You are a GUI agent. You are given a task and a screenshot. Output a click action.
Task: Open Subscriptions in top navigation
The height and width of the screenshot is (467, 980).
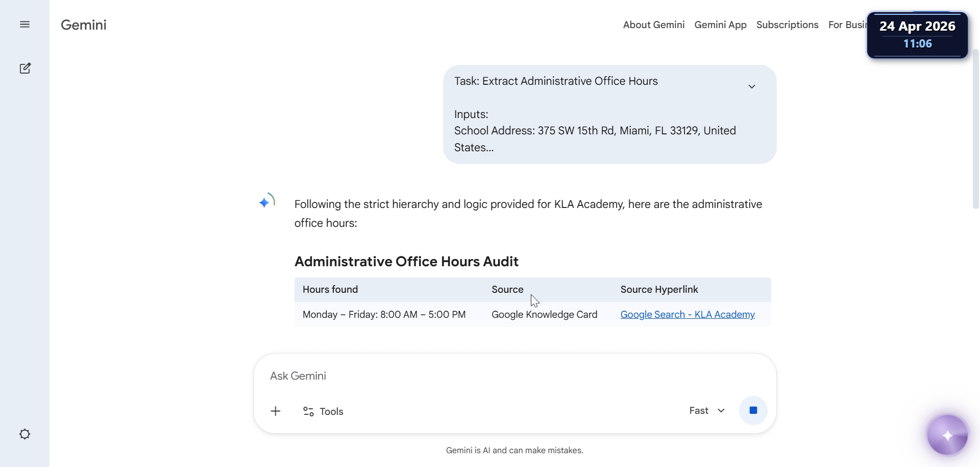tap(787, 25)
